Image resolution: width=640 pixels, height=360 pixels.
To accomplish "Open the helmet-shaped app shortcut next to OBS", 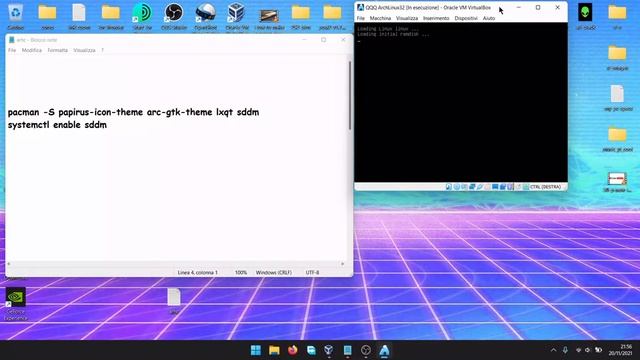I will point(205,13).
